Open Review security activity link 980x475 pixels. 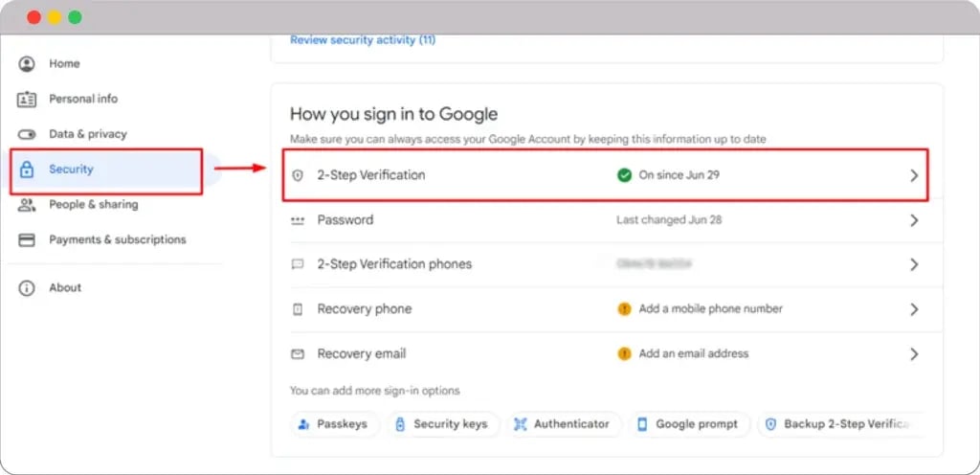[x=363, y=40]
